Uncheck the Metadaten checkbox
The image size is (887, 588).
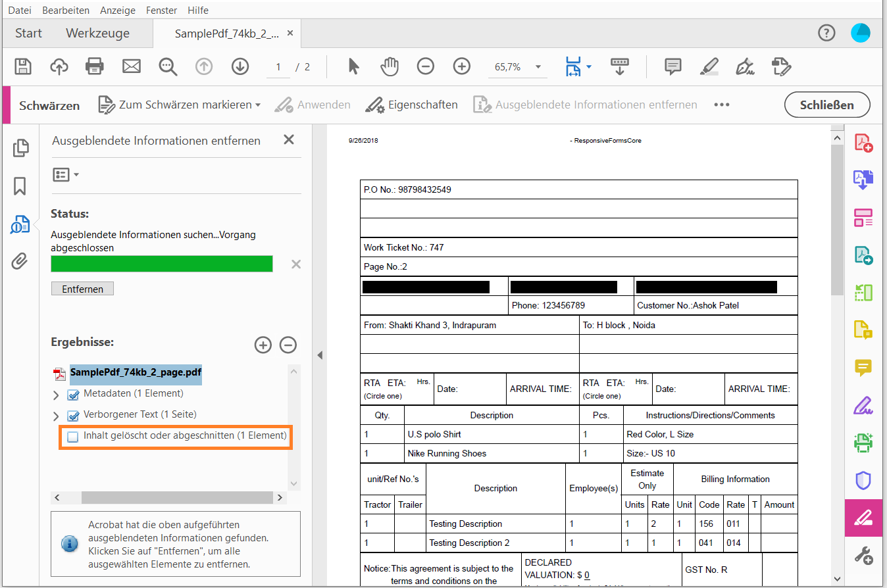point(73,395)
